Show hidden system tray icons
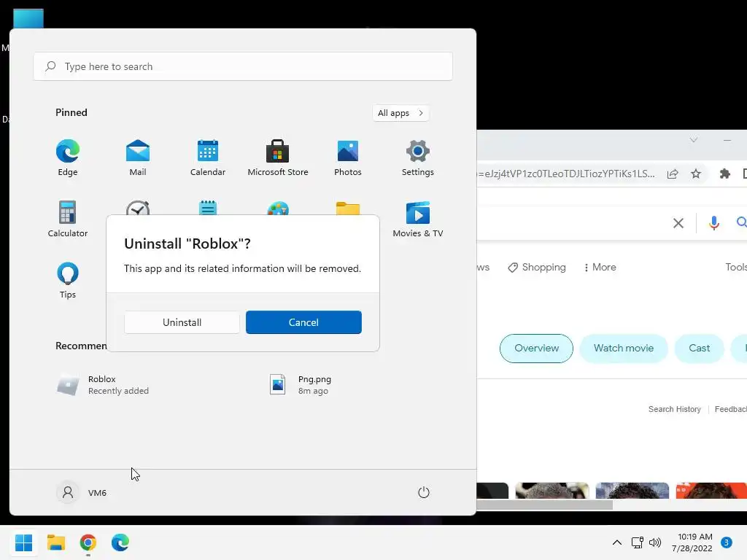This screenshot has height=560, width=747. point(617,542)
